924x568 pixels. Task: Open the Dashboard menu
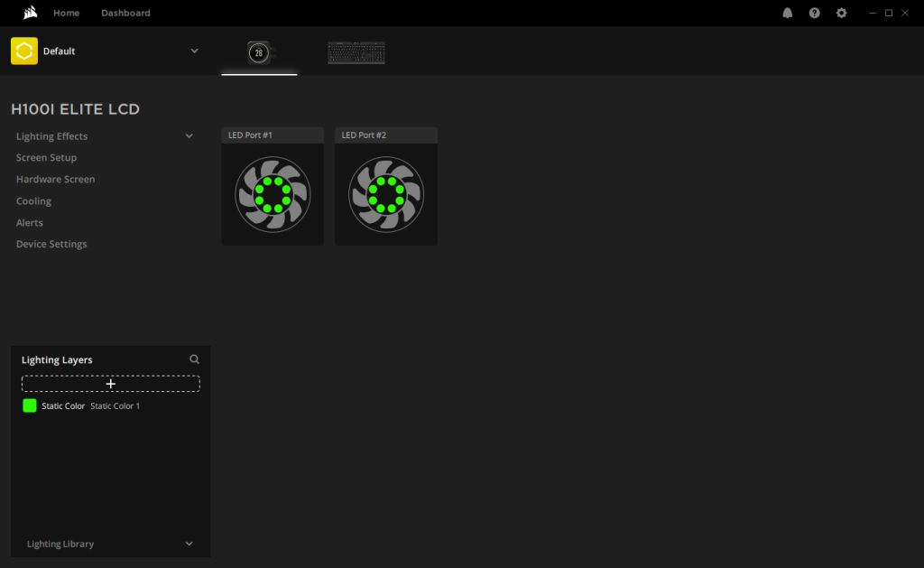[x=125, y=13]
